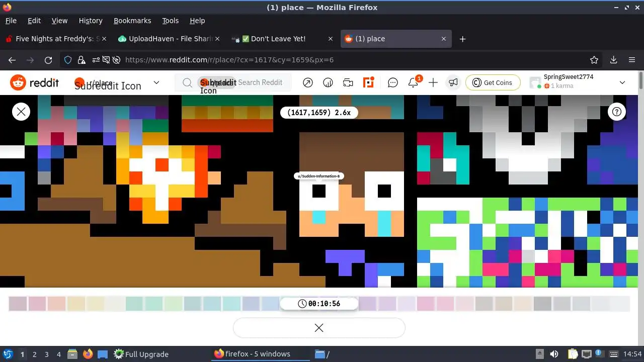Close the Five Nights at Freddy's tab

104,39
